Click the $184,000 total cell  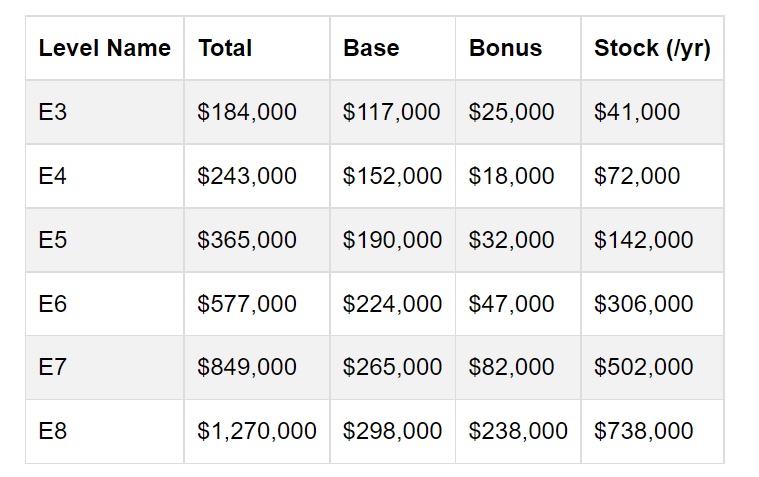(x=247, y=112)
